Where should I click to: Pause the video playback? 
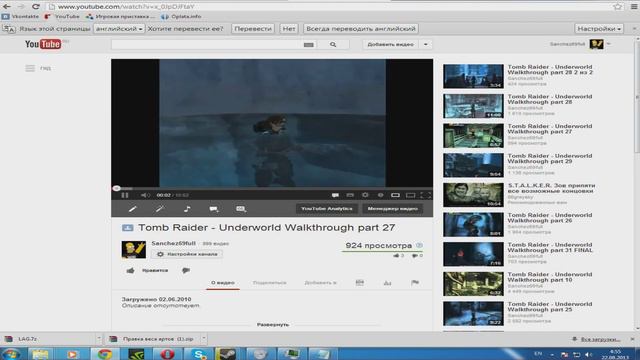pos(125,195)
